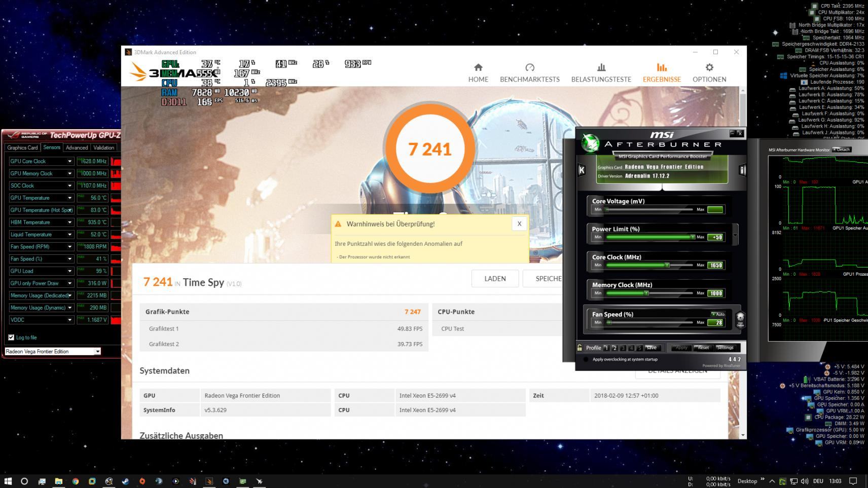Click the Afterburner info (i) side button
This screenshot has height=488, width=868.
[x=742, y=170]
